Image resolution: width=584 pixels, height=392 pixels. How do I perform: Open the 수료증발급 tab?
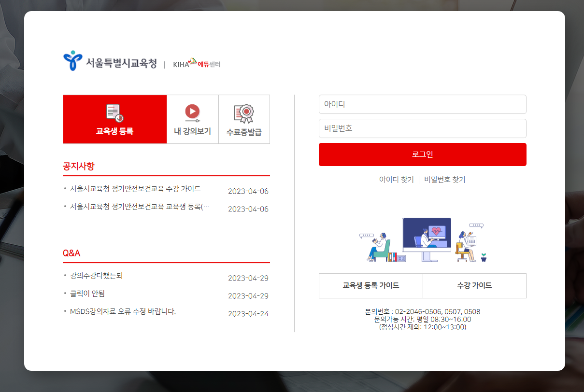point(244,119)
